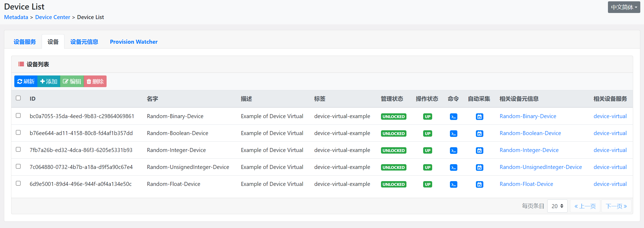Click UP status badge for Random-Integer-Device
644x228 pixels.
click(x=427, y=150)
